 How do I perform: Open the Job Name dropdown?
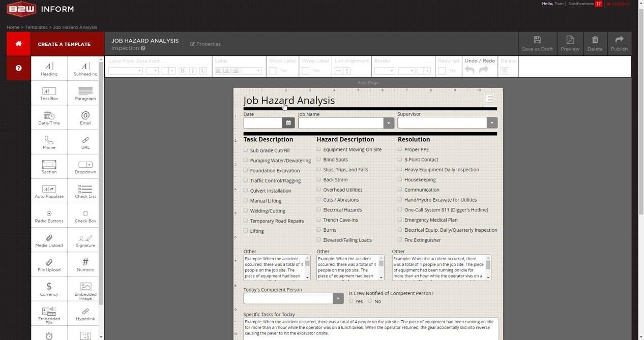[389, 123]
